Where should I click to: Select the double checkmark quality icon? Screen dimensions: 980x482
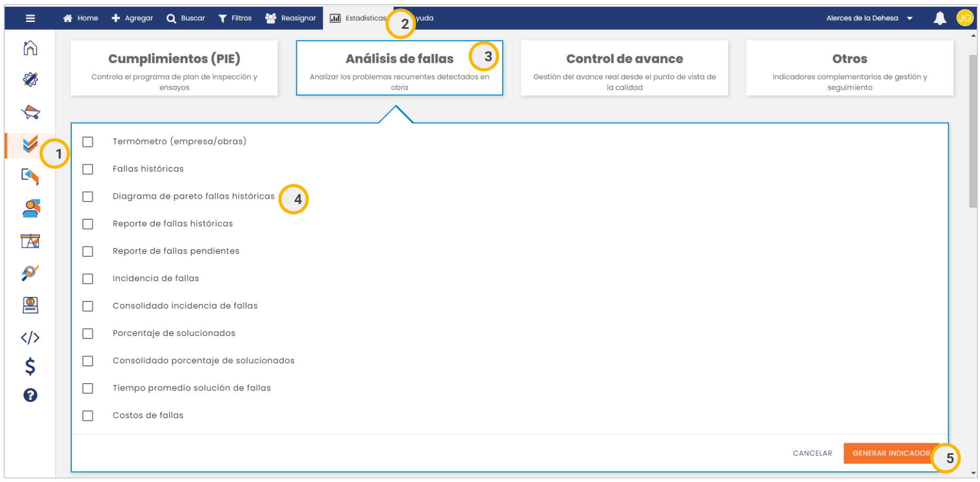[30, 144]
